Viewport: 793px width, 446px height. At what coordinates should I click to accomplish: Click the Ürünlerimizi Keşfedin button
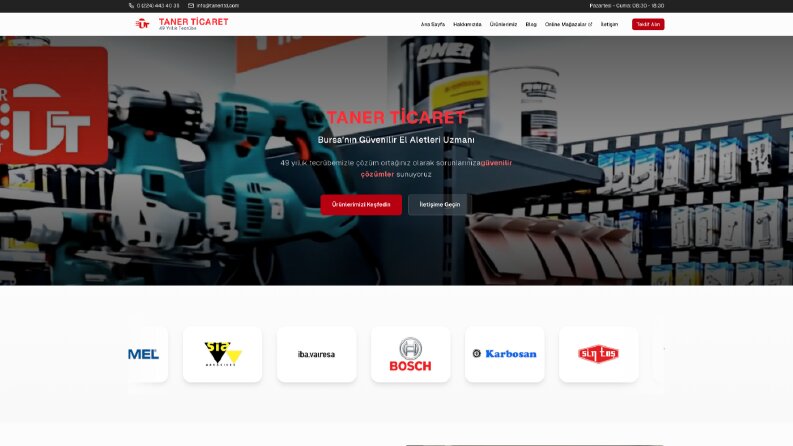pyautogui.click(x=361, y=205)
